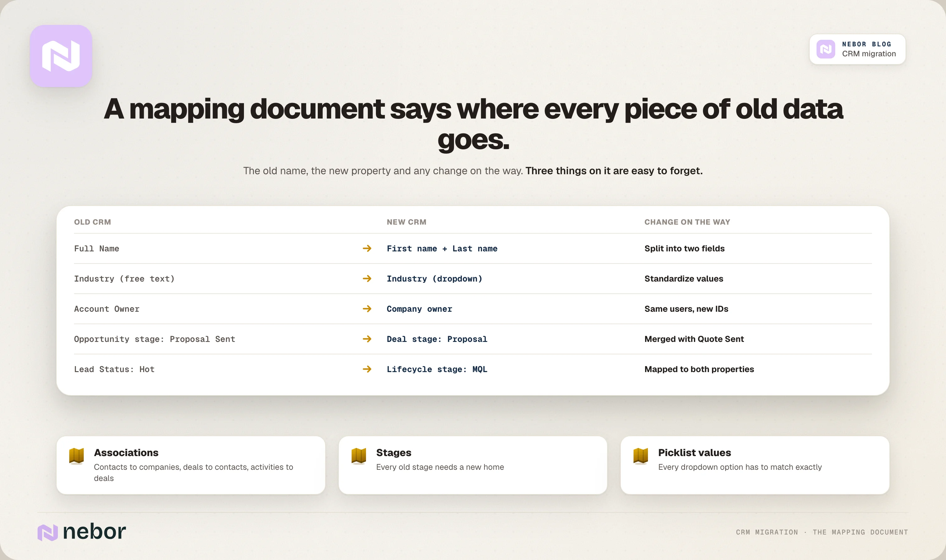Click the arrow in the Account Owner row
This screenshot has height=560, width=946.
click(x=367, y=309)
